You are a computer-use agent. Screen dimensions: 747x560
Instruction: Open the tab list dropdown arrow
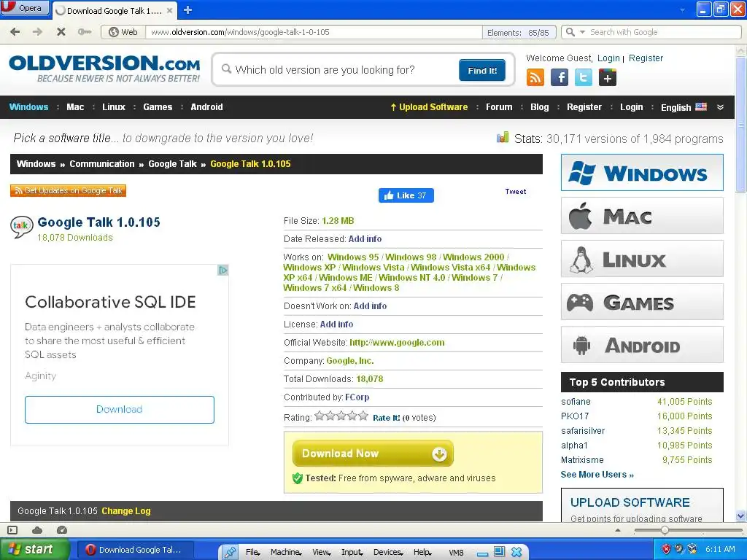tap(682, 9)
